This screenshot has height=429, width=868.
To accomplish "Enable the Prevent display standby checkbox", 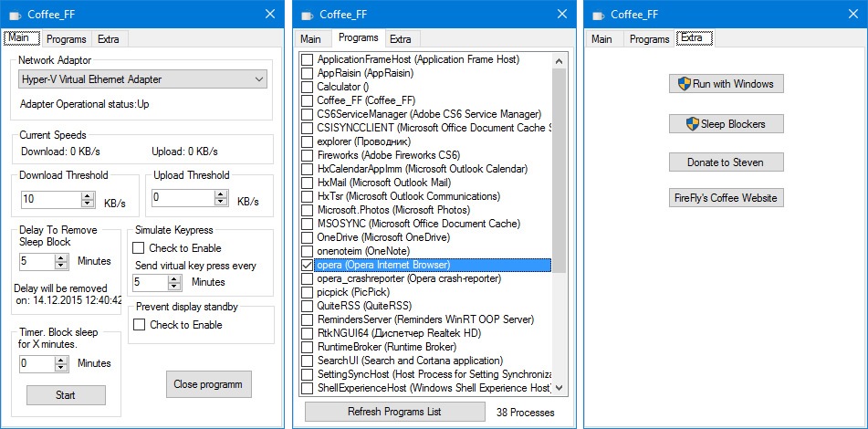I will tap(140, 324).
